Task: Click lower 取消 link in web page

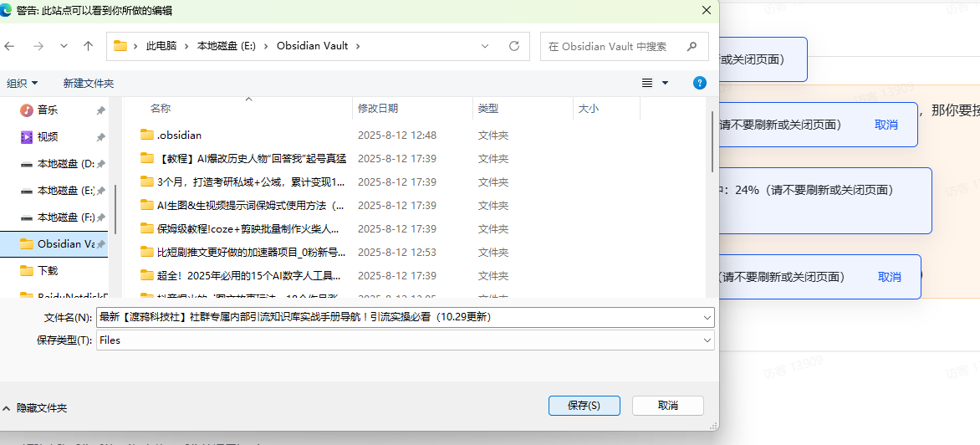Action: [x=890, y=277]
